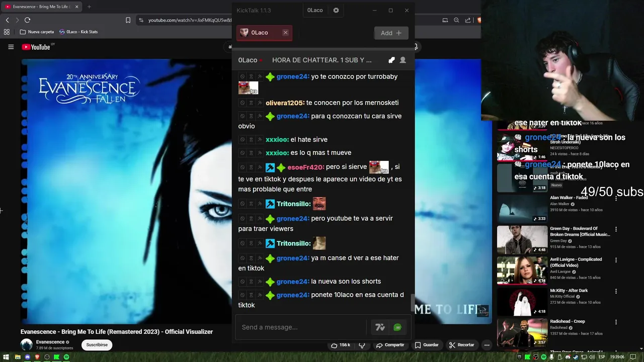This screenshot has width=644, height=362.
Task: Open more video actions (three dots)
Action: pyautogui.click(x=487, y=345)
